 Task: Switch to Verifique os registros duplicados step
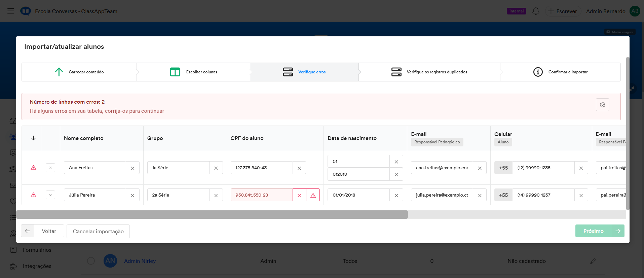[429, 72]
